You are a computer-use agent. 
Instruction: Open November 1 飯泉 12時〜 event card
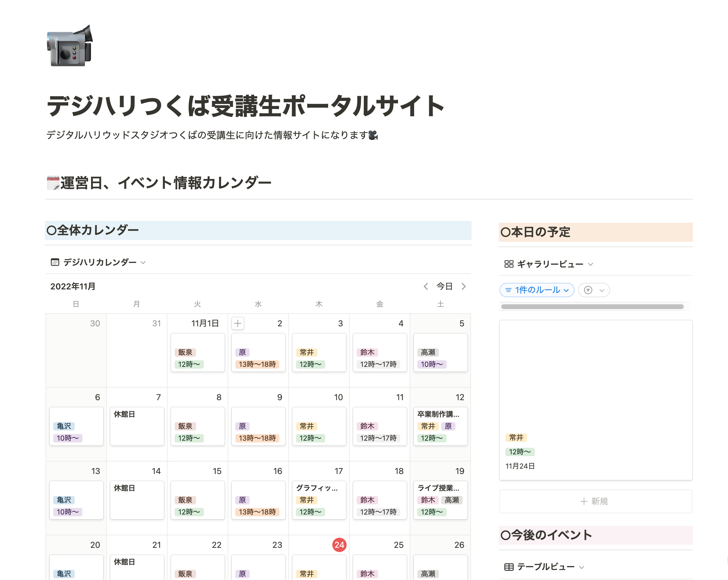click(198, 353)
